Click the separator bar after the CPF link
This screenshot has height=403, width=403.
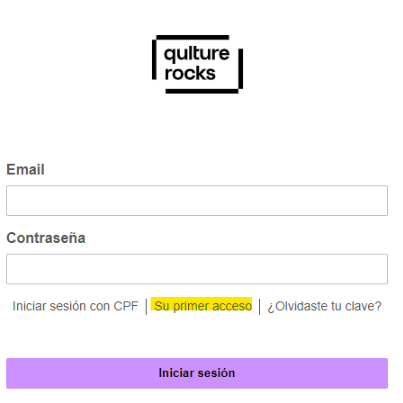pyautogui.click(x=146, y=307)
